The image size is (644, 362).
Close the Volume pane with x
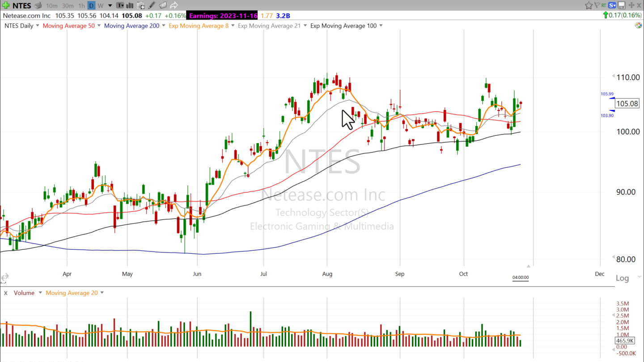coord(6,293)
